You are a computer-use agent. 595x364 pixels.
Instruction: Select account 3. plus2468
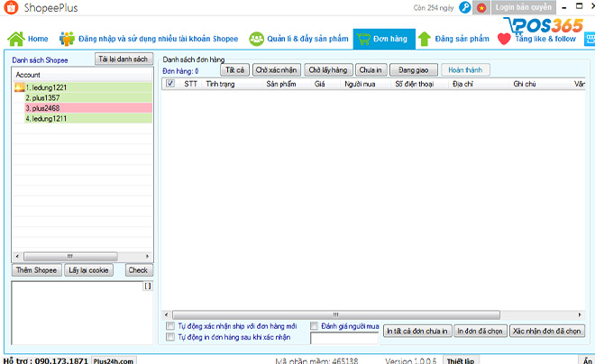click(88, 108)
